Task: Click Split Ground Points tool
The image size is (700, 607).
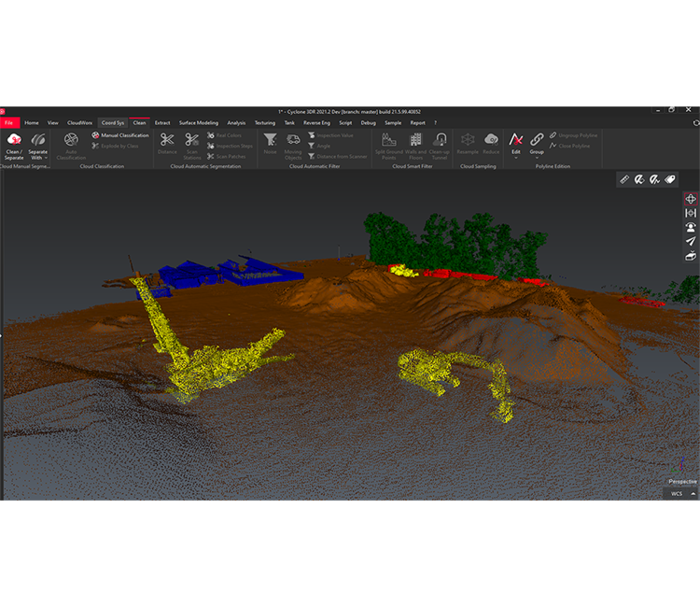Action: (389, 146)
